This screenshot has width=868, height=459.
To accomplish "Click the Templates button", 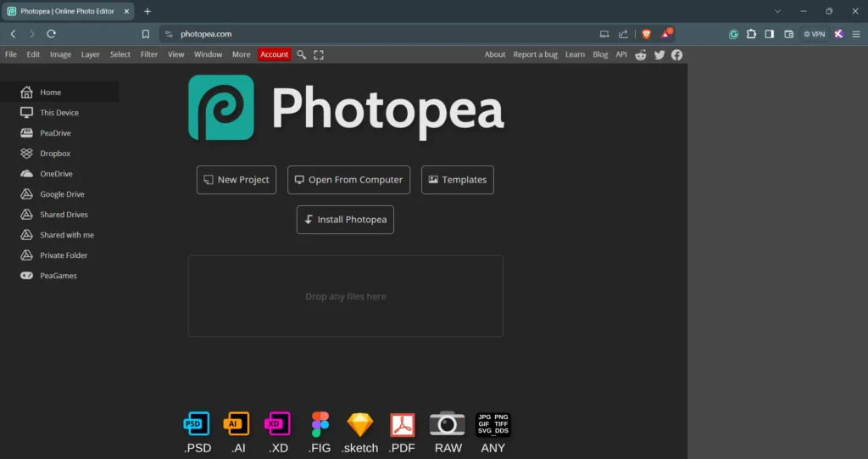I will click(x=457, y=180).
